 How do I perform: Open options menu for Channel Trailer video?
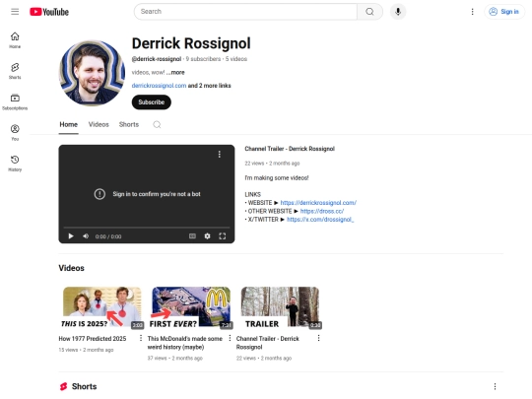pos(318,338)
